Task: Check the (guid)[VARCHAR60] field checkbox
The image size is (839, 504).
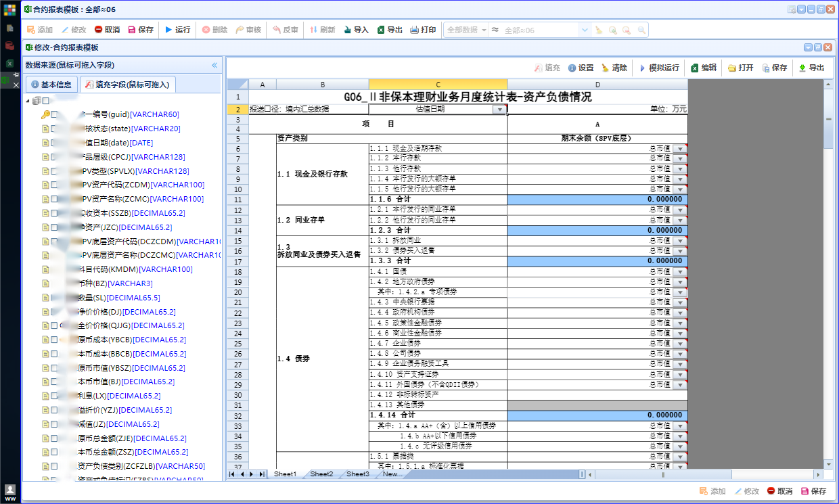Action: tap(55, 114)
